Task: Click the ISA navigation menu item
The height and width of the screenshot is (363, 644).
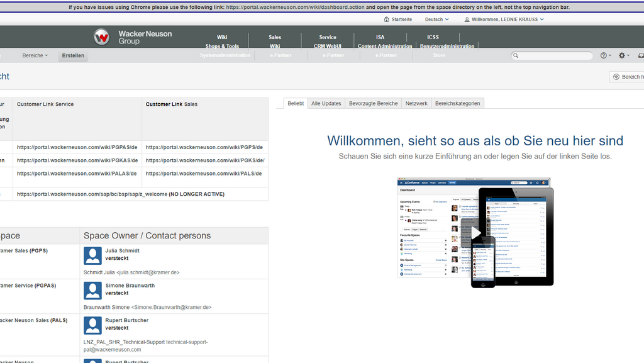Action: 380,37
